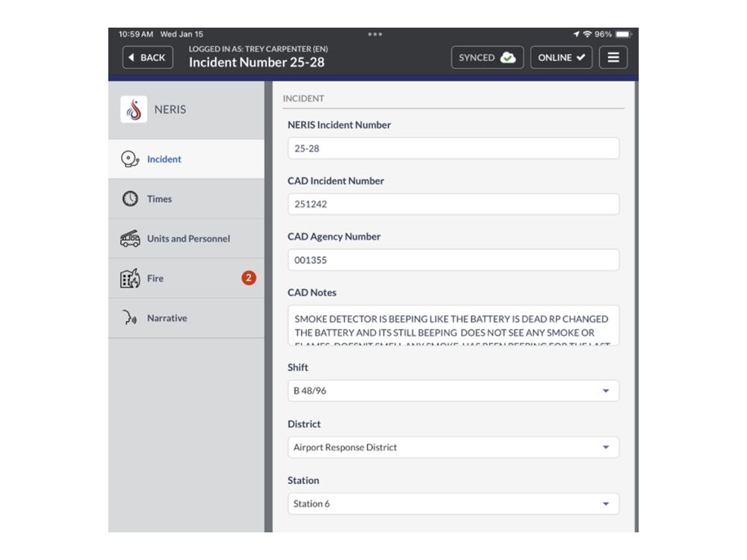
Task: Click the fire truck Units icon
Action: point(130,239)
